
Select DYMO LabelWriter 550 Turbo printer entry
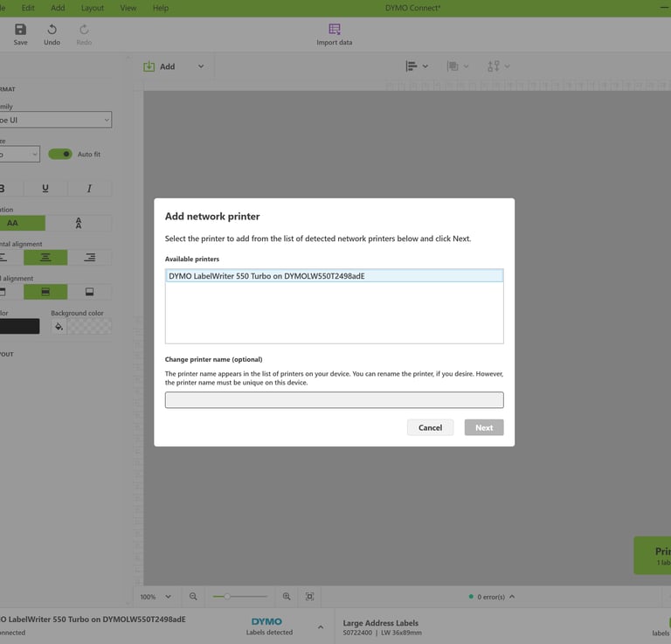pyautogui.click(x=335, y=276)
